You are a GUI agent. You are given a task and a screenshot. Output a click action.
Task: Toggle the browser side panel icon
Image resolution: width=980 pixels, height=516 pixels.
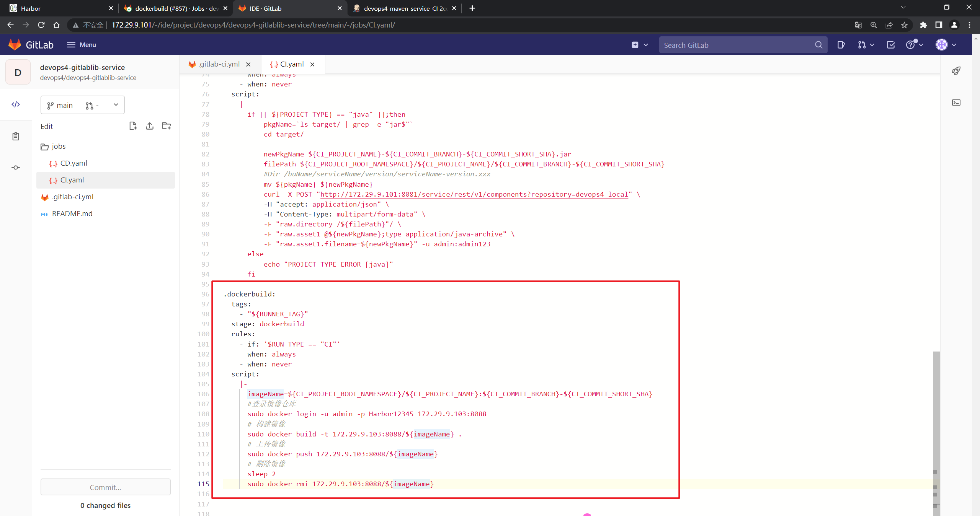coord(939,25)
